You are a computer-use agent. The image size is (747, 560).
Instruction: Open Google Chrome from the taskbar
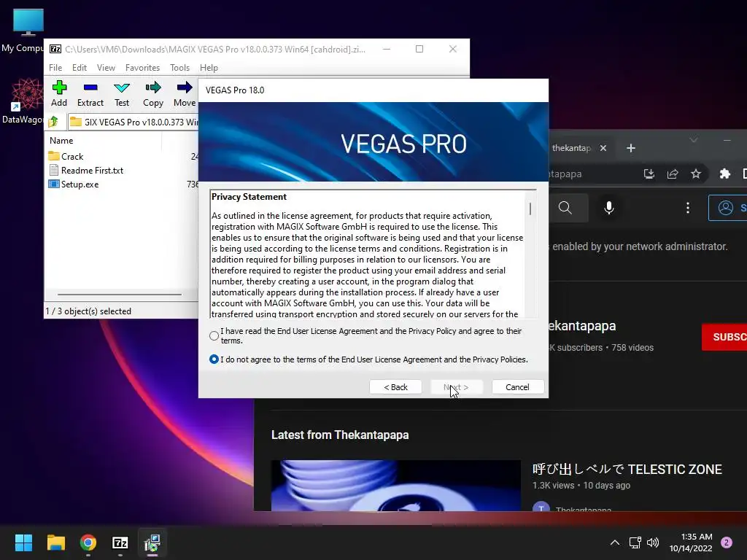[88, 542]
